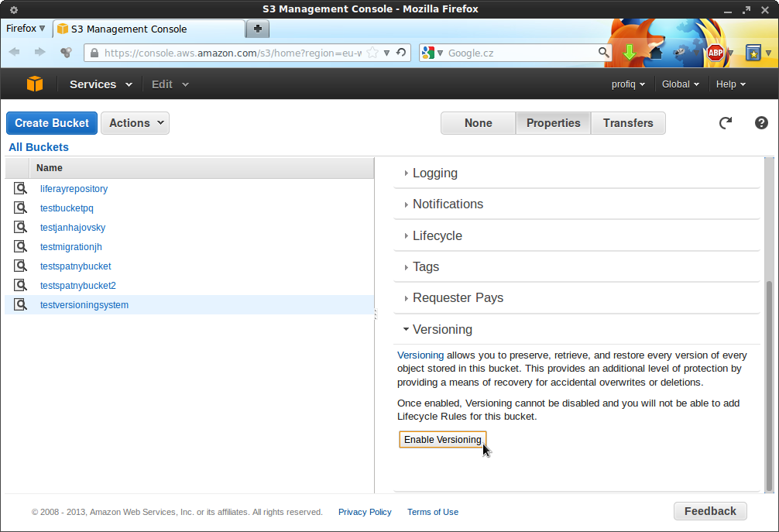Click the Enable Versioning button
Viewport: 779px width, 532px height.
click(x=443, y=440)
